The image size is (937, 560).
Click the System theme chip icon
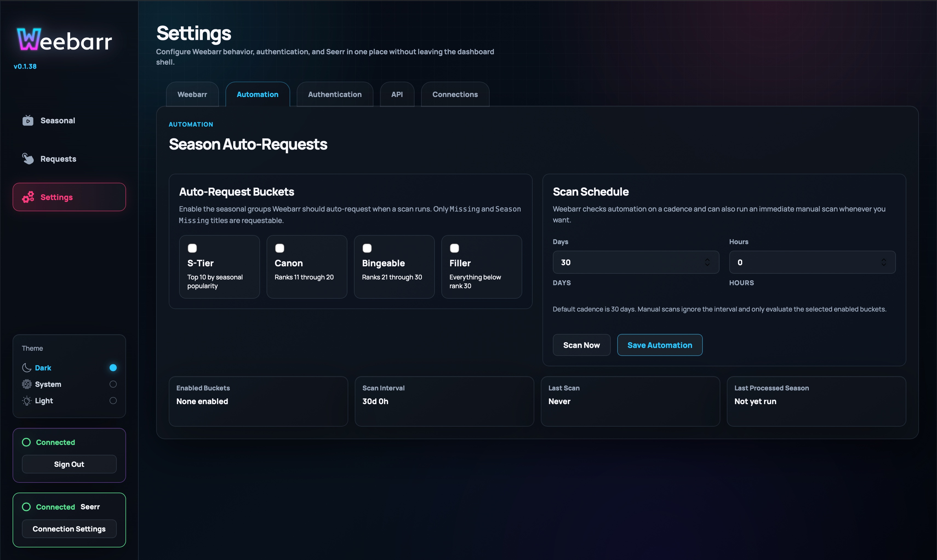click(x=27, y=384)
